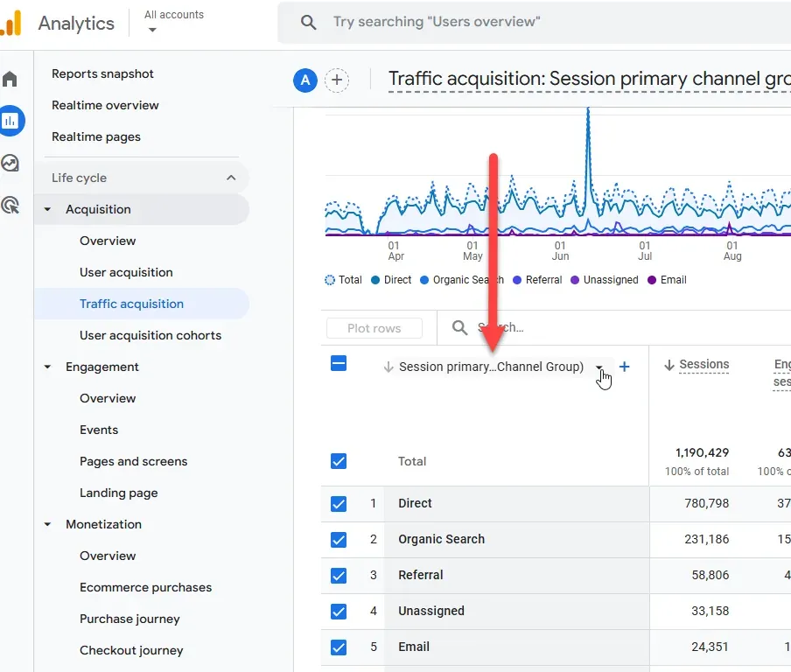791x672 pixels.
Task: Uncheck the Organic Search row checkbox
Action: pyautogui.click(x=339, y=540)
